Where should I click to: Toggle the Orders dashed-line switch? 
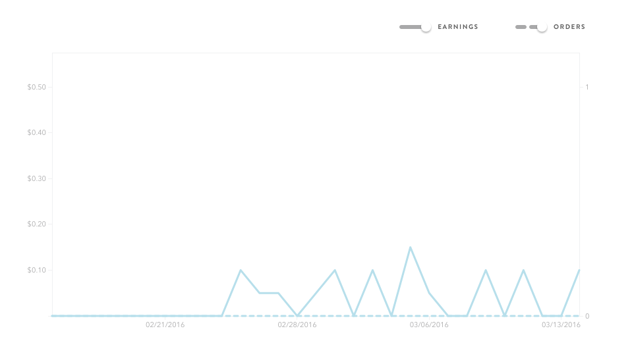click(531, 27)
